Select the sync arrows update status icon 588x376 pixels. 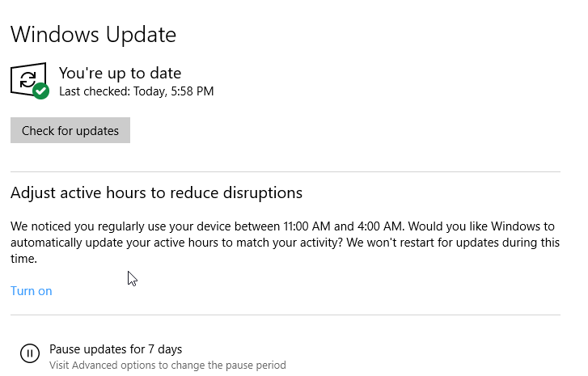coord(28,79)
